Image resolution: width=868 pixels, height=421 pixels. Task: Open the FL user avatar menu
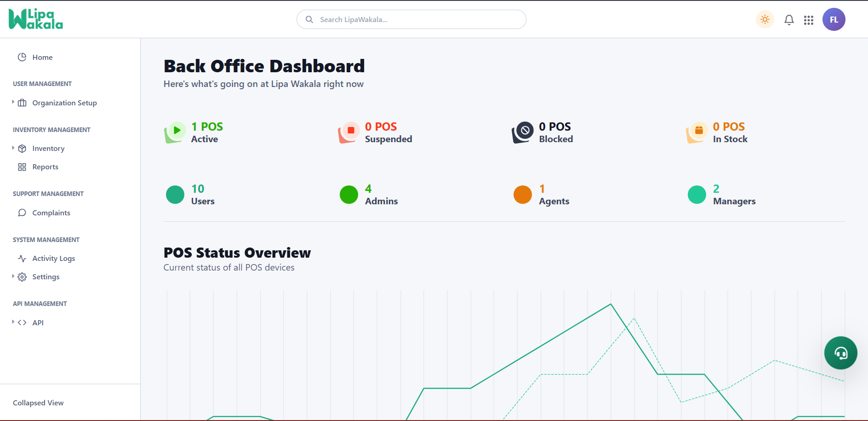tap(834, 19)
